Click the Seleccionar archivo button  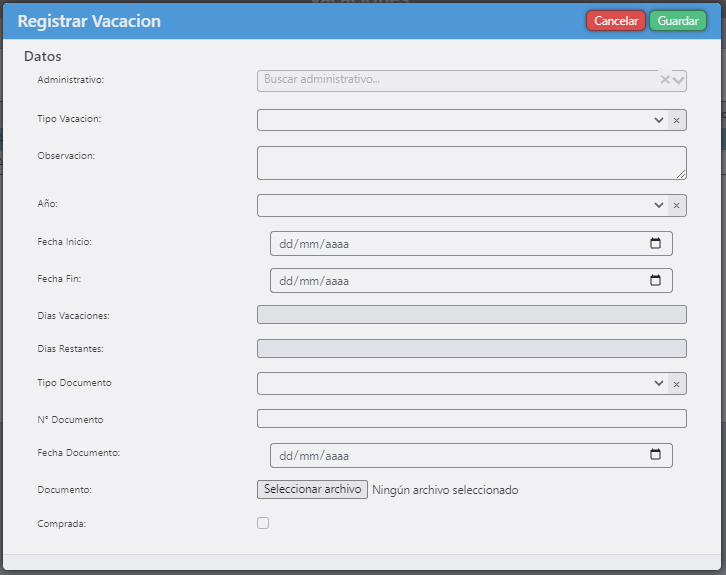(312, 490)
